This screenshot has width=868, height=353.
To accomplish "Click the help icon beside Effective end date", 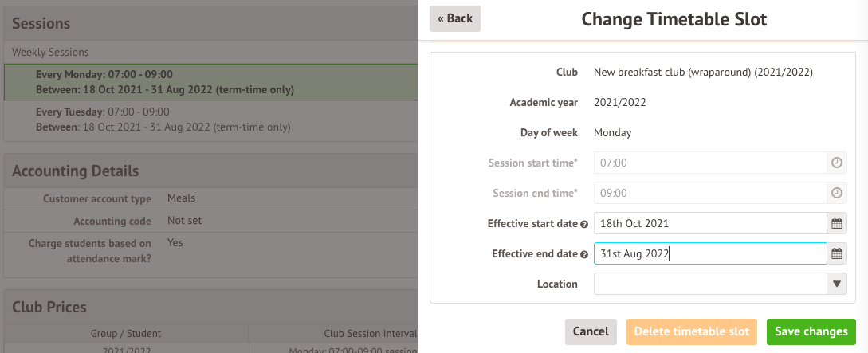I will 584,254.
